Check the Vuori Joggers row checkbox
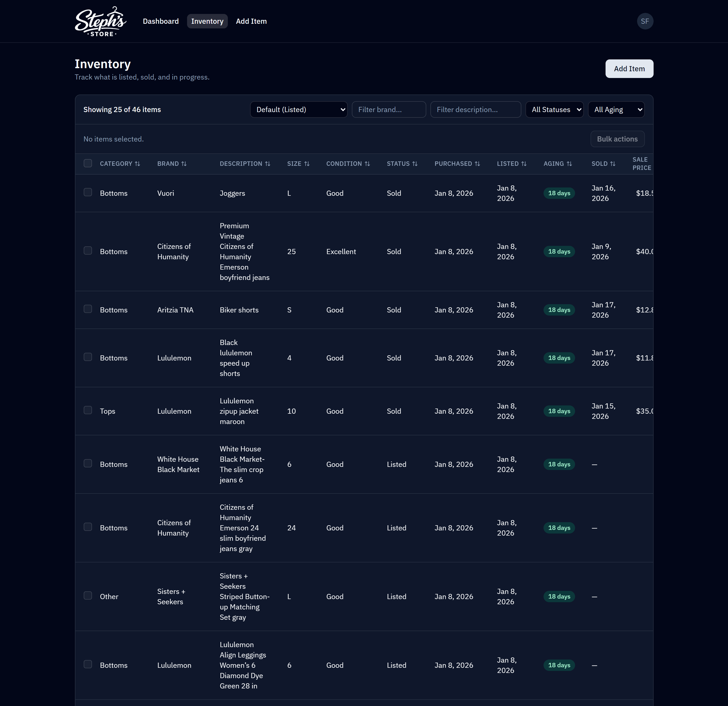 click(x=88, y=192)
